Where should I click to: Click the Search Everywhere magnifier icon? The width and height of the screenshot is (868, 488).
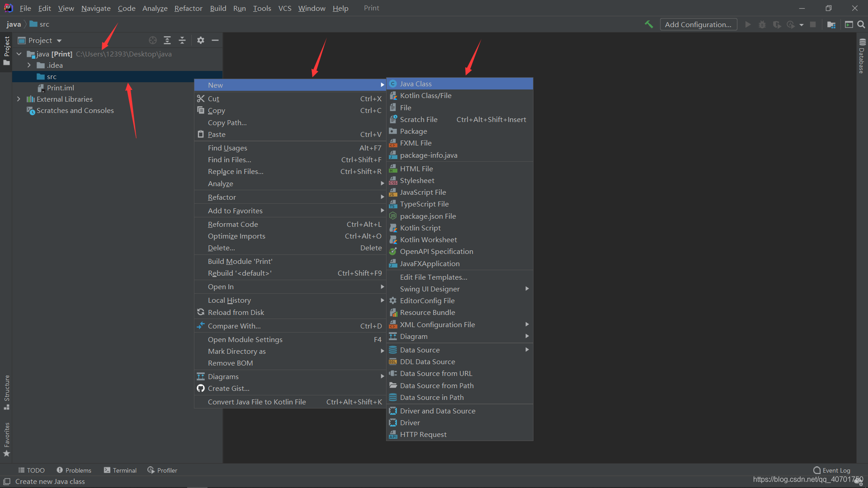pos(861,24)
